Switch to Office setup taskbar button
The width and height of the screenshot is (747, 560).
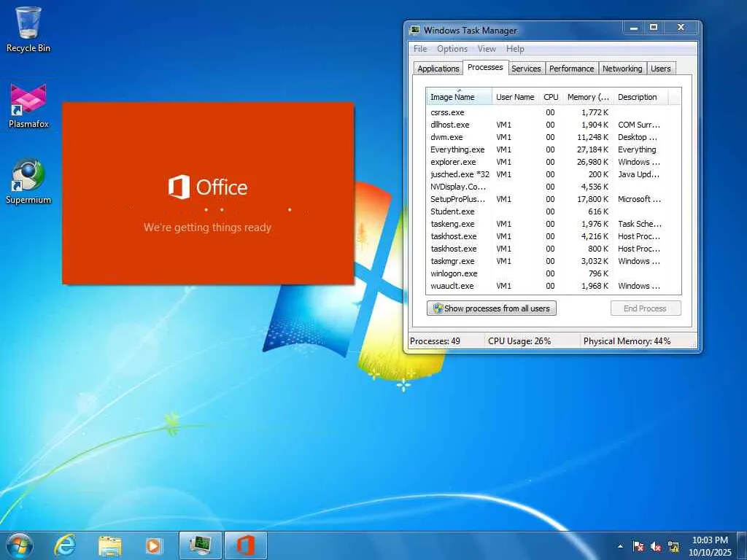coord(245,545)
